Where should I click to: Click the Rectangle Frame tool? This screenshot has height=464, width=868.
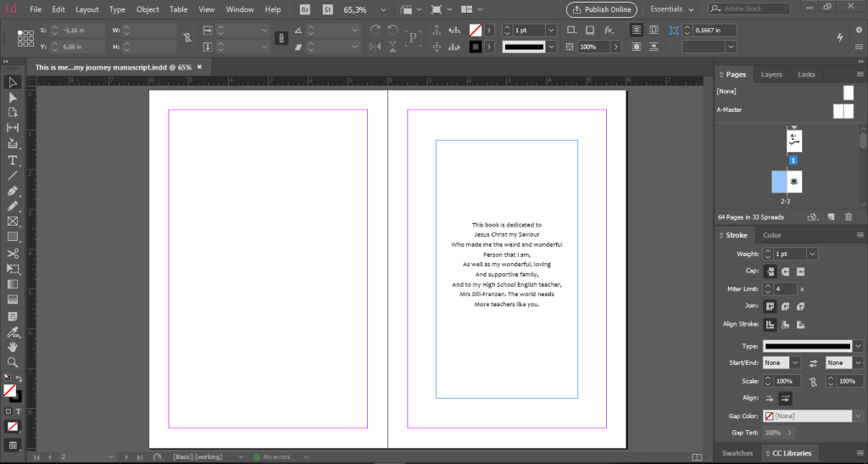(x=13, y=221)
